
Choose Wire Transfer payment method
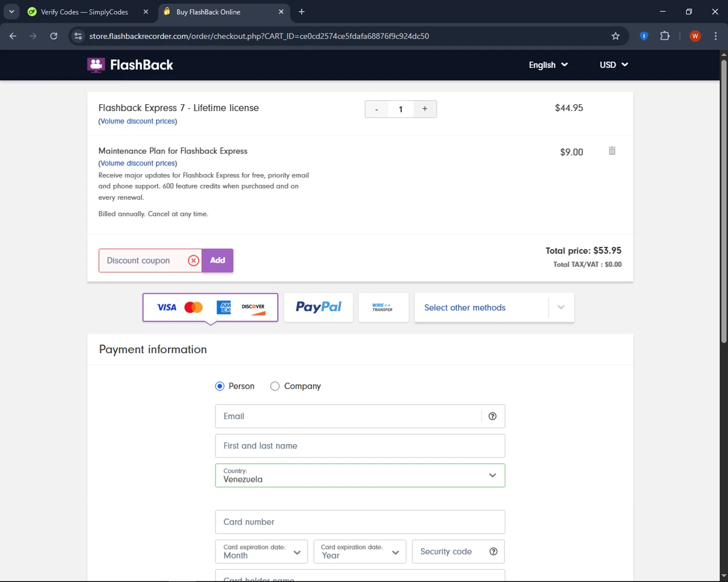pyautogui.click(x=383, y=307)
